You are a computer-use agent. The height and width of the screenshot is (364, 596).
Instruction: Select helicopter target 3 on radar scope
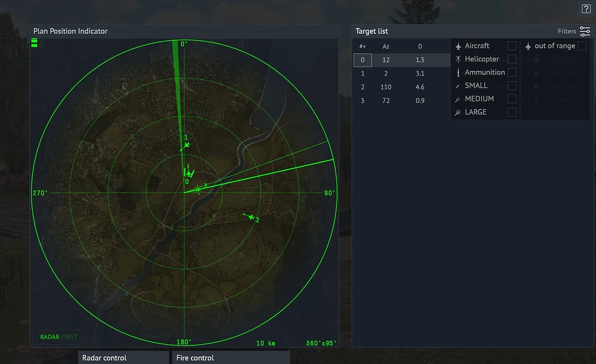pyautogui.click(x=198, y=189)
